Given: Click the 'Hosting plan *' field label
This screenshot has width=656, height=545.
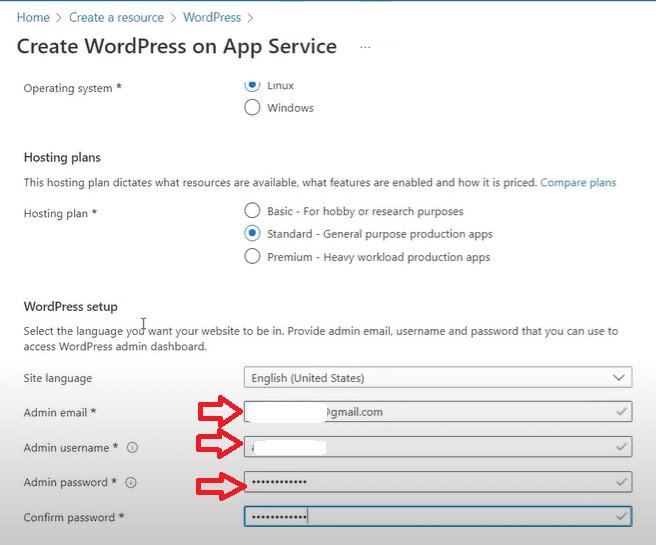Looking at the screenshot, I should click(x=60, y=213).
